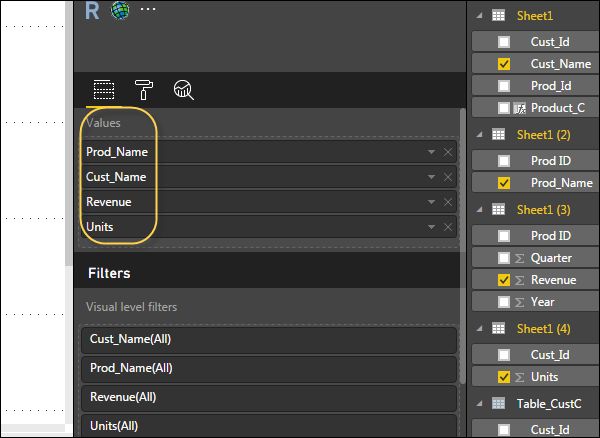600x438 pixels.
Task: Check the Prod_Id field checkbox
Action: (x=504, y=86)
